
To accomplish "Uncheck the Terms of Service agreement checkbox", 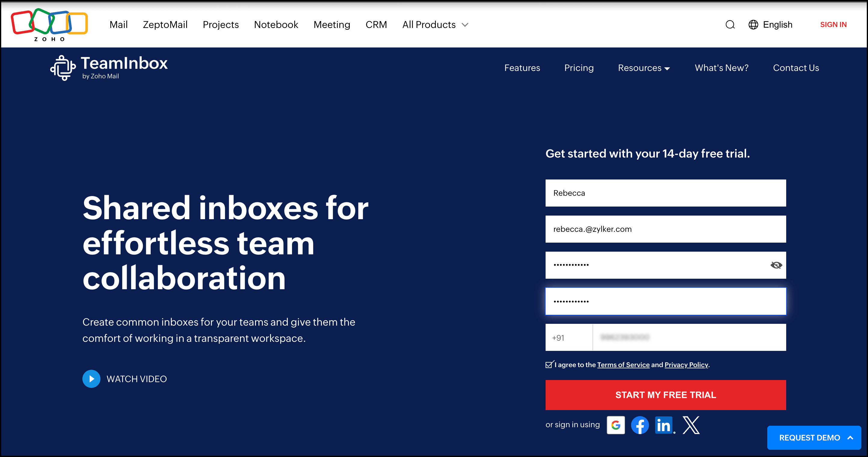I will [x=549, y=364].
